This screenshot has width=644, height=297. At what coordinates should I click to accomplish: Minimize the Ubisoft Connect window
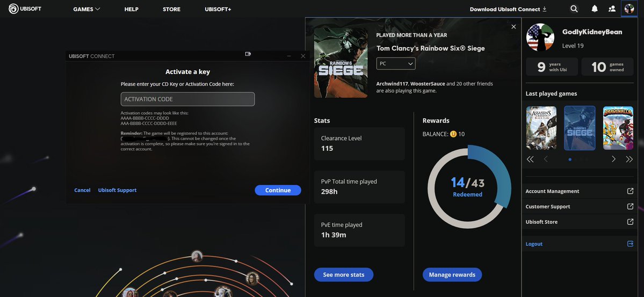tap(289, 56)
